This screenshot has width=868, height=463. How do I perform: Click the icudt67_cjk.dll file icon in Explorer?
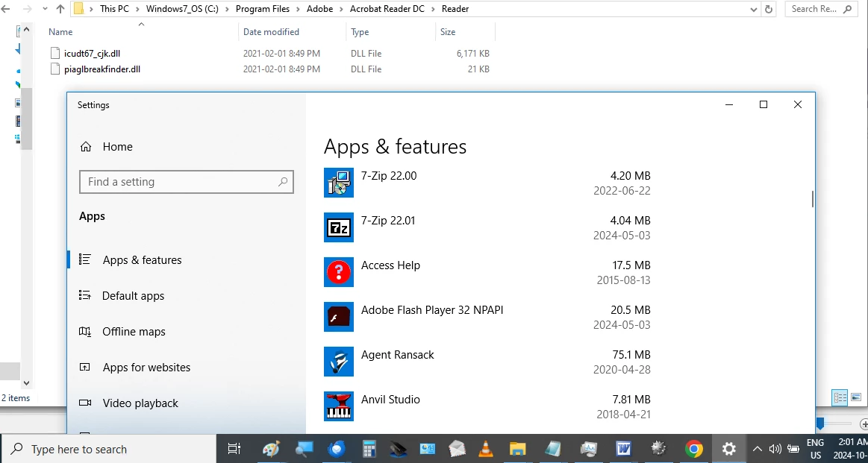54,54
